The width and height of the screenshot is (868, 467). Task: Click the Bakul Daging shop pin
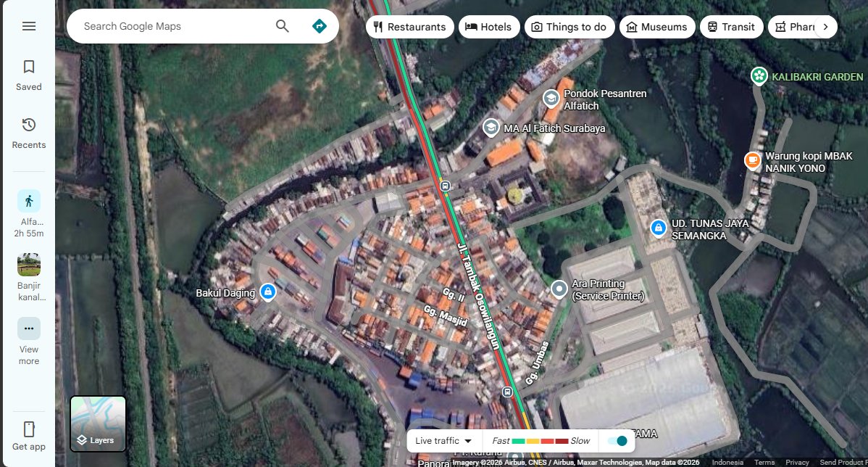point(268,292)
